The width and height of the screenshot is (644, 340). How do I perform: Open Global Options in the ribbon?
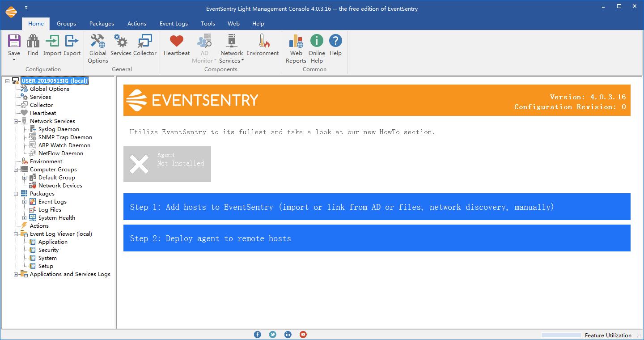(x=97, y=42)
